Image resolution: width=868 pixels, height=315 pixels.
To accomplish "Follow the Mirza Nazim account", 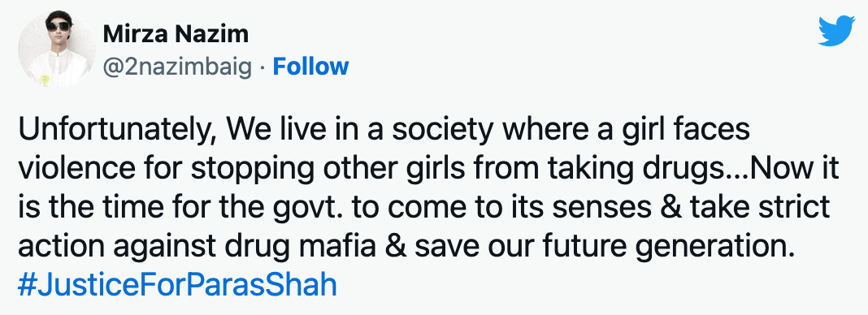I will point(311,66).
